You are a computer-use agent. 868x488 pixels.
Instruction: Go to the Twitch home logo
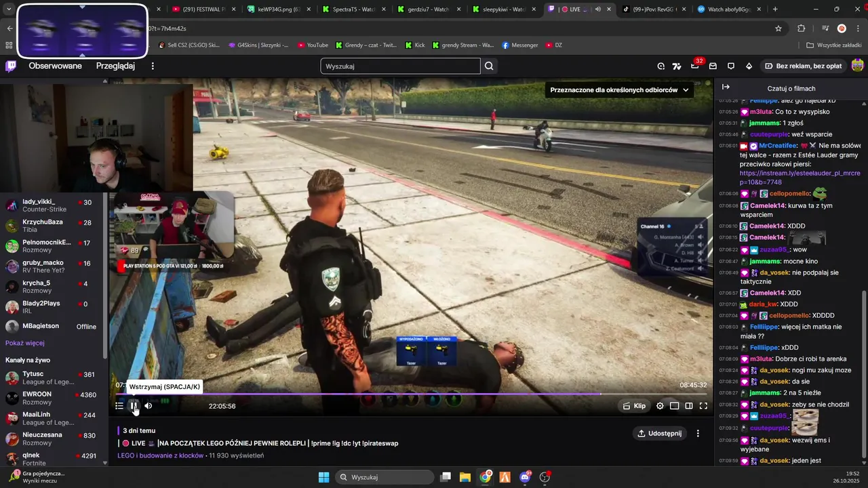[x=11, y=66]
